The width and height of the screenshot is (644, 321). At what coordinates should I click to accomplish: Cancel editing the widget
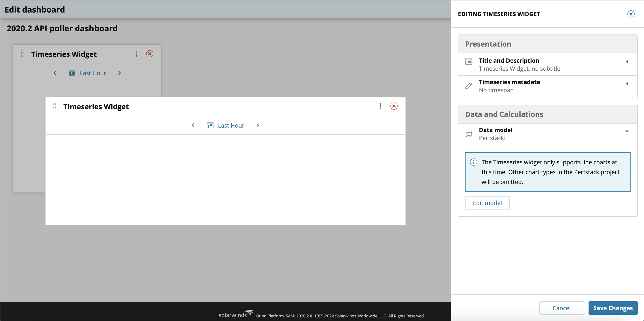click(561, 308)
